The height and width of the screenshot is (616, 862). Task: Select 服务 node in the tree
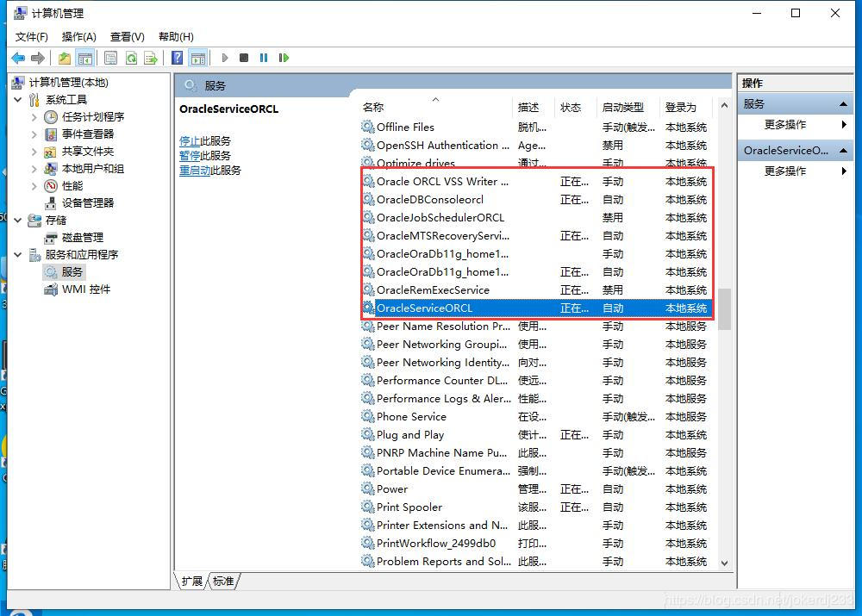click(x=72, y=272)
